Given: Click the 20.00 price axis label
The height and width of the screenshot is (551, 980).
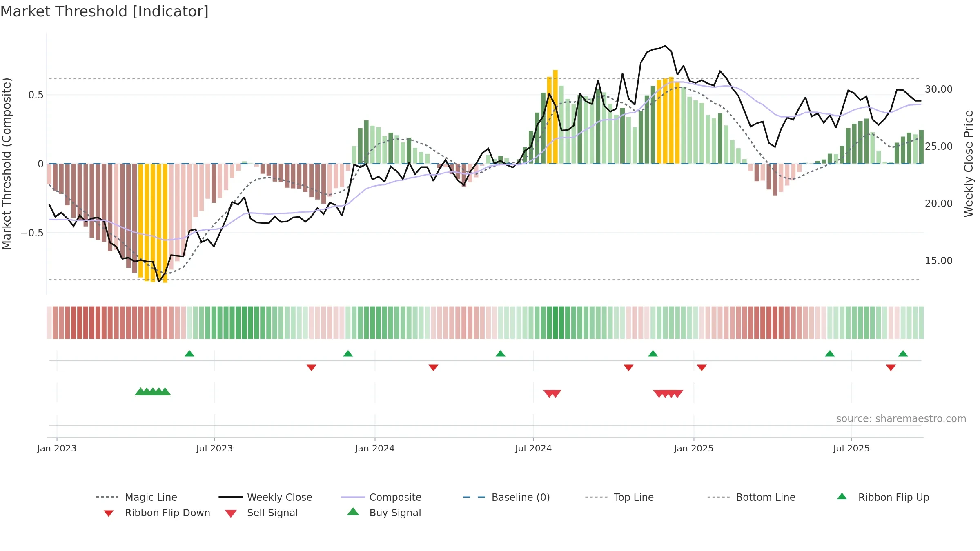Looking at the screenshot, I should pos(939,204).
